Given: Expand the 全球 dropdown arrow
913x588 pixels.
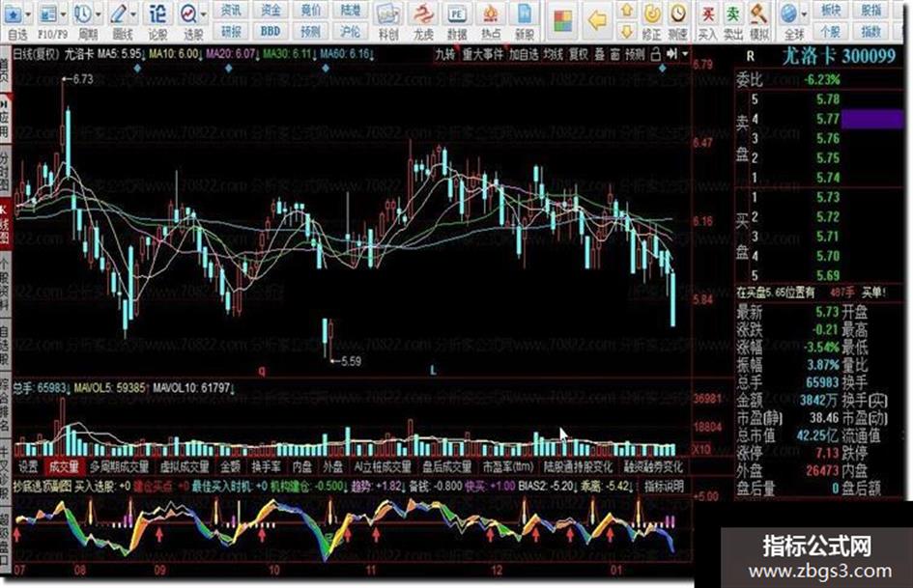Looking at the screenshot, I should (804, 14).
